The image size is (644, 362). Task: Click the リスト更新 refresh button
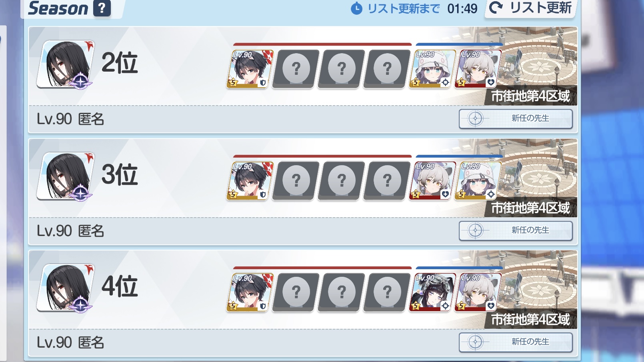point(531,8)
